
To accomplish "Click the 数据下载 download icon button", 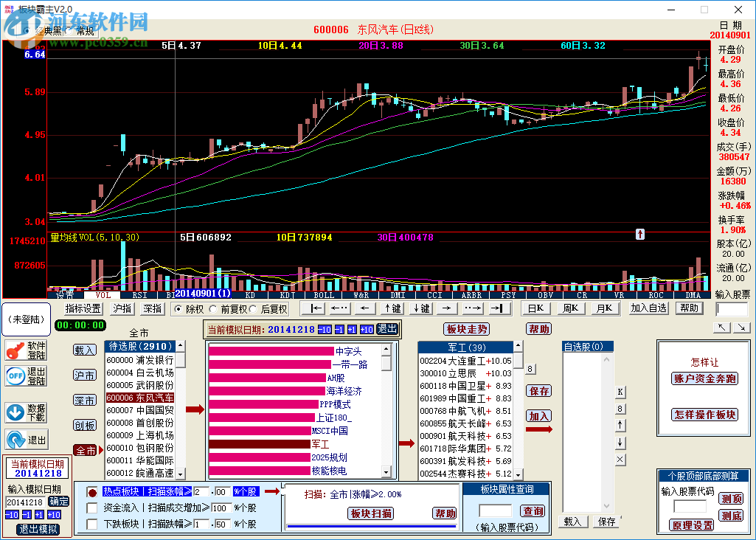I will (x=27, y=412).
